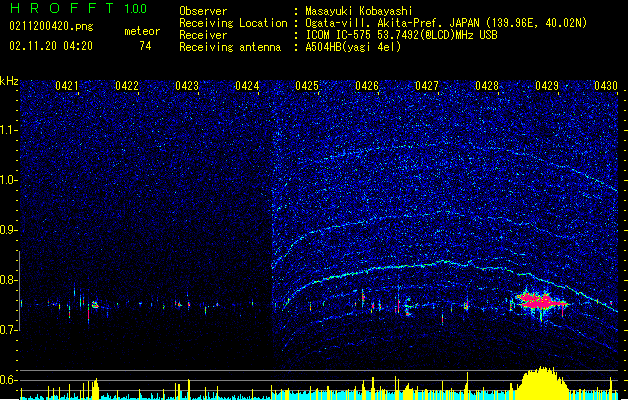Click the kHz axis unit label
This screenshot has width=629, height=400.
pyautogui.click(x=9, y=81)
